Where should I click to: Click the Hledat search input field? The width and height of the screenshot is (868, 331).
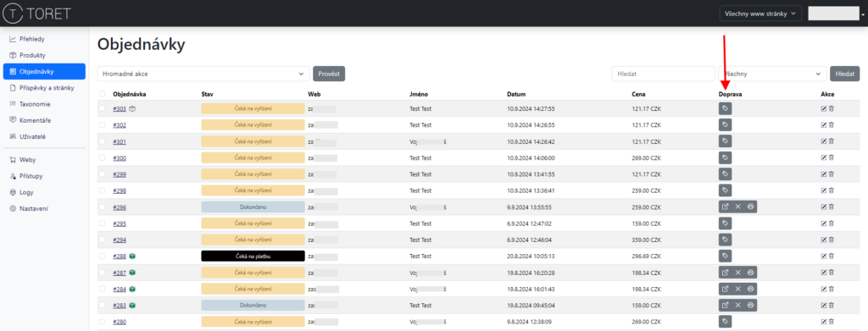pos(663,74)
